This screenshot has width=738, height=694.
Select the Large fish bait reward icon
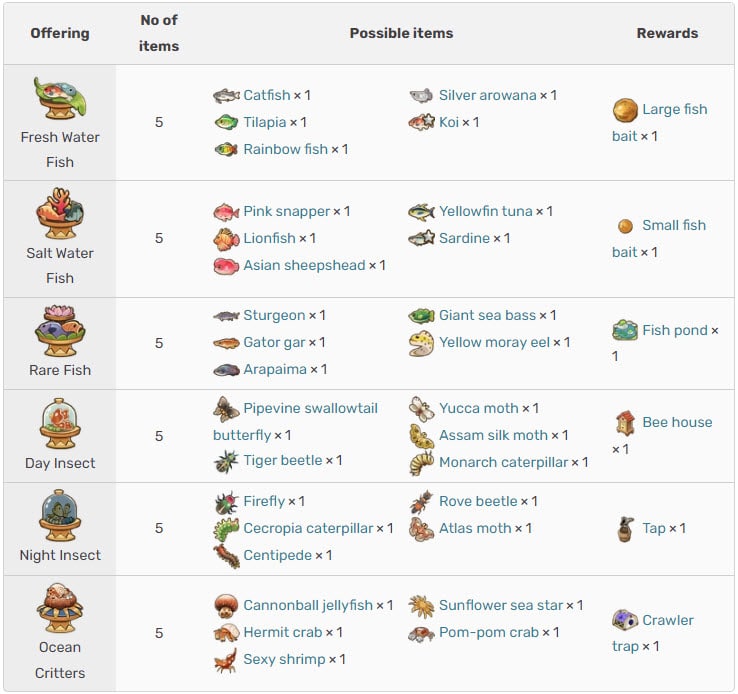(625, 110)
